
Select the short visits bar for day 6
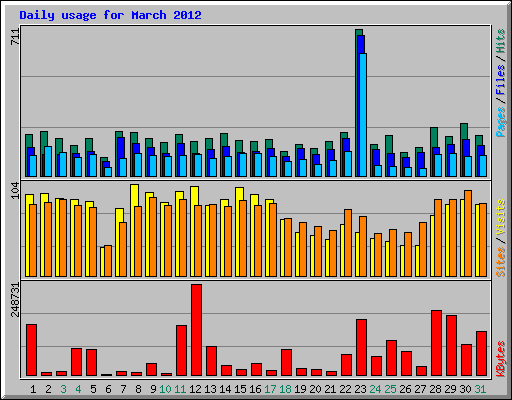pyautogui.click(x=102, y=262)
